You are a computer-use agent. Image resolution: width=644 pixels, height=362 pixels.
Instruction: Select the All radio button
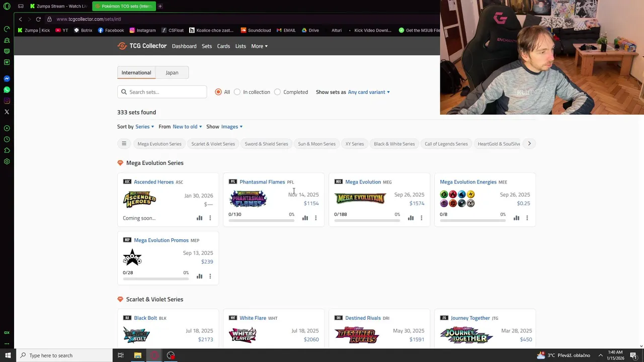coord(218,92)
